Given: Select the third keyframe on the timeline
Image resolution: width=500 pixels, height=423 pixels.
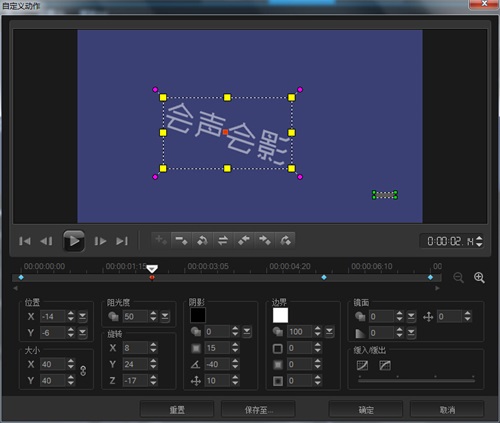Looking at the screenshot, I should [324, 277].
